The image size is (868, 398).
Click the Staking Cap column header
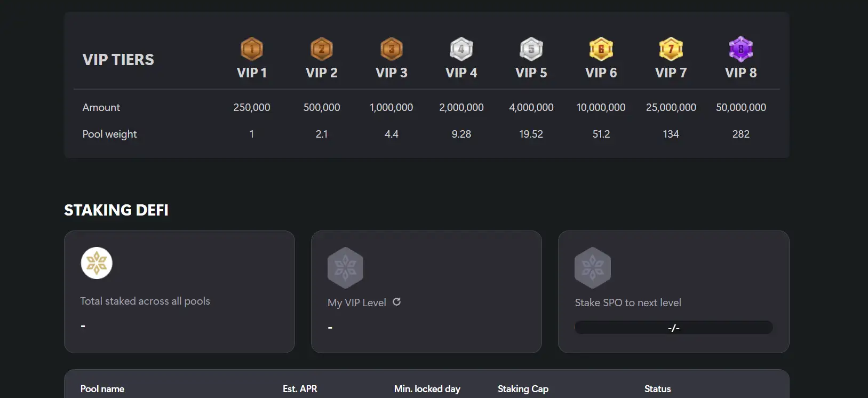coord(523,389)
